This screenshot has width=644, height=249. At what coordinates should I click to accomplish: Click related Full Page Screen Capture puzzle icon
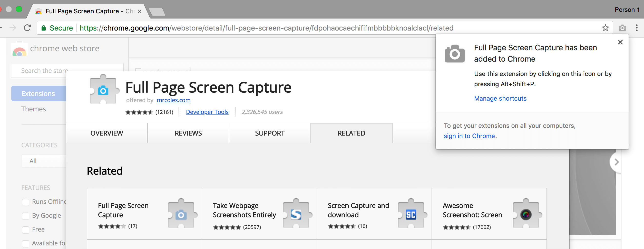tap(182, 213)
